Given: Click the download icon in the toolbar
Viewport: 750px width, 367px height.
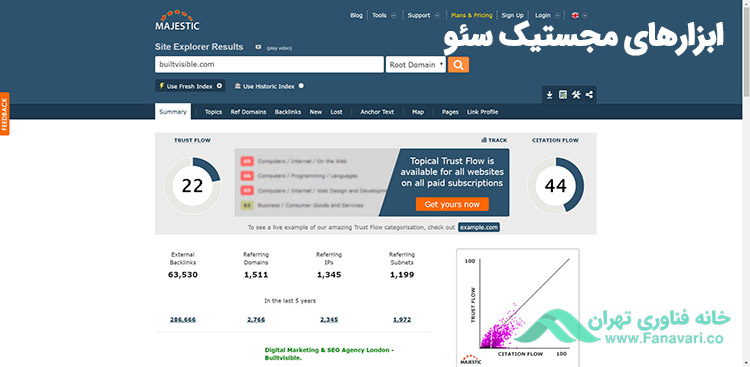Looking at the screenshot, I should click(x=550, y=95).
